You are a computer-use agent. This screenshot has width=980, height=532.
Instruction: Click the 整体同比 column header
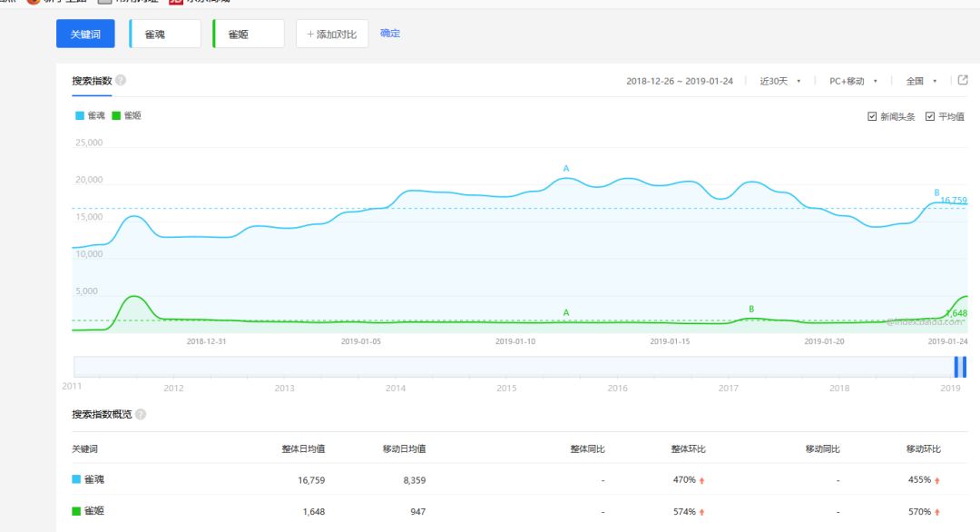coord(587,448)
